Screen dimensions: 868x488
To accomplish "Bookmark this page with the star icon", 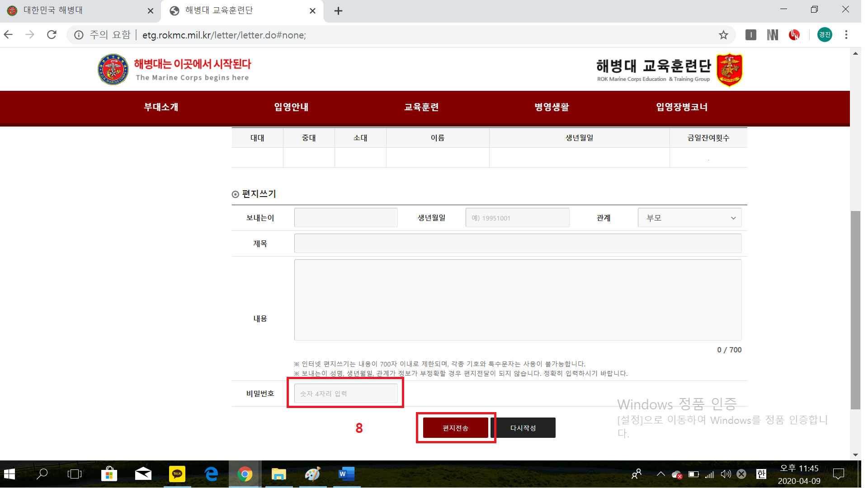I will tap(723, 35).
